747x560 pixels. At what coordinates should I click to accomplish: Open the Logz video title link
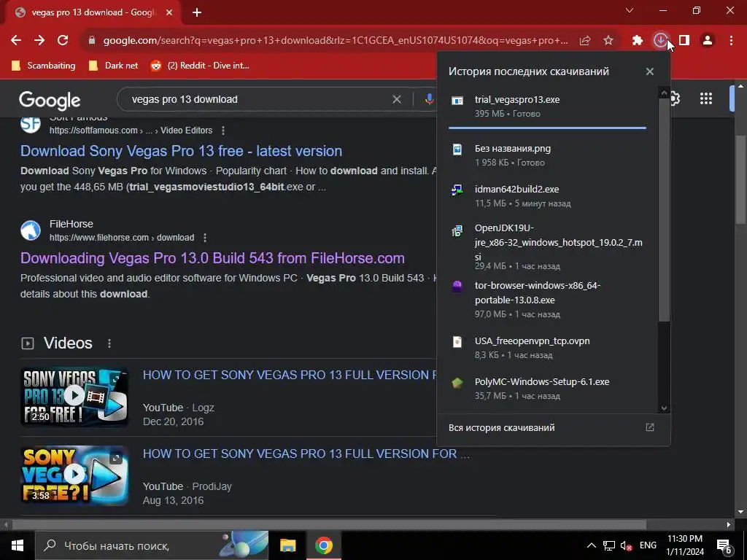(x=290, y=375)
